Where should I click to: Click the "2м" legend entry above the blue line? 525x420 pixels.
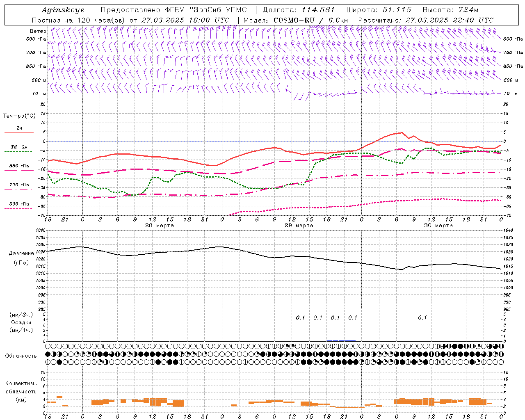(19, 128)
